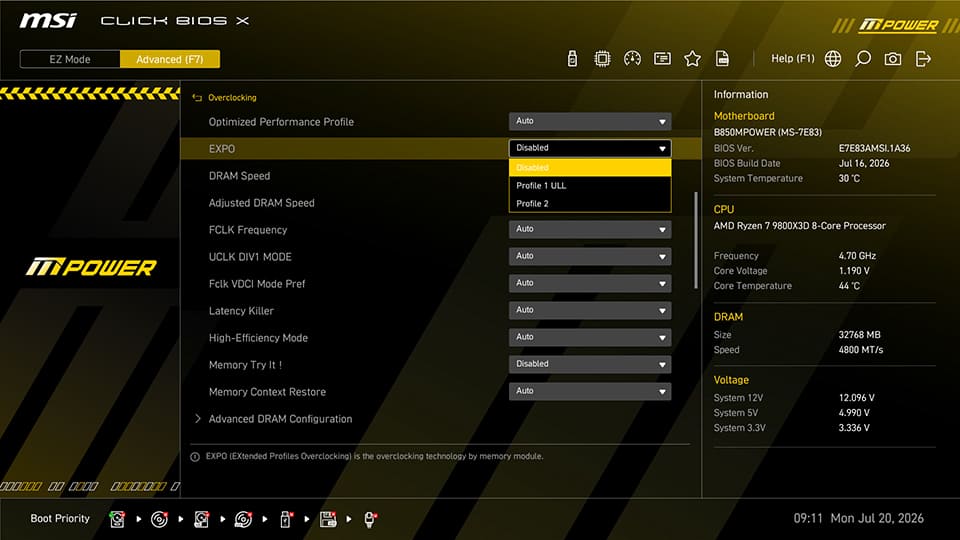Screen dimensions: 960x540
Task: Click the Boot Priority label
Action: (60, 518)
